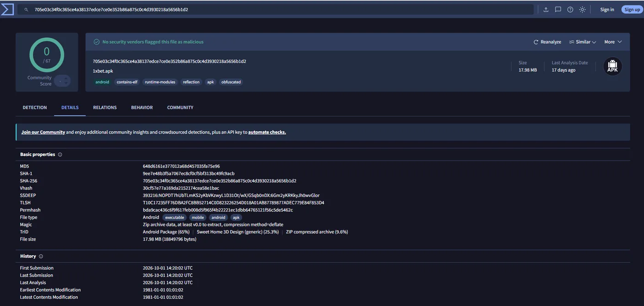
Task: Click ZIP compressed archive (9.6%) entry
Action: click(x=317, y=232)
